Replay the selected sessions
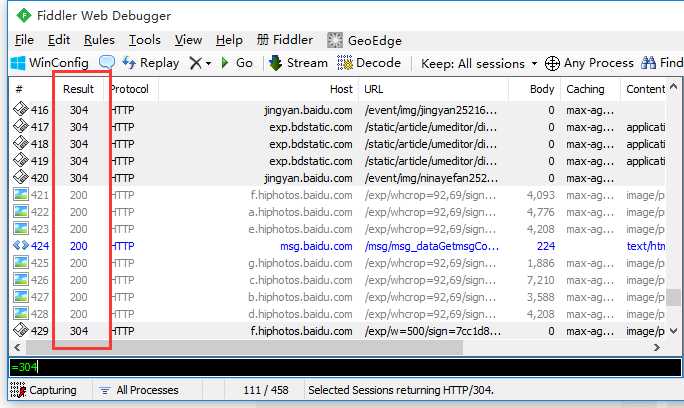Image resolution: width=684 pixels, height=408 pixels. (x=151, y=63)
